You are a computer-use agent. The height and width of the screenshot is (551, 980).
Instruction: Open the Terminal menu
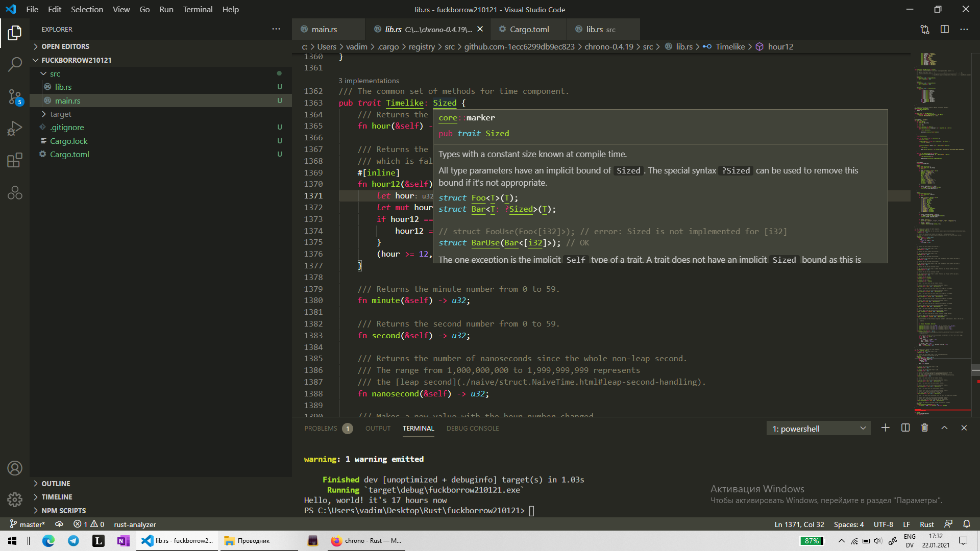coord(198,9)
